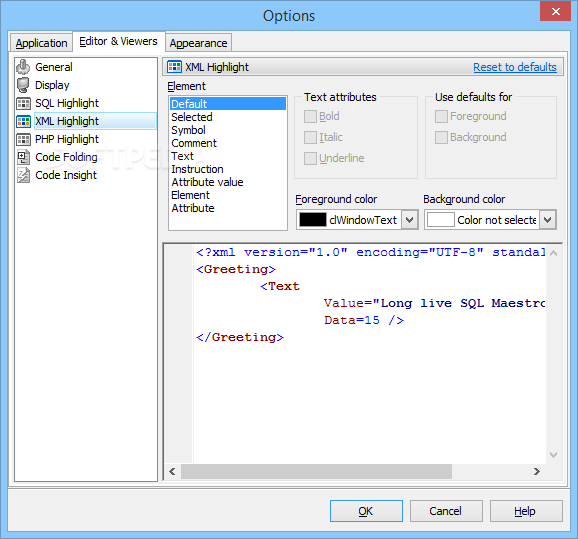Select XML Highlight in the sidebar
Viewport: 578px width, 539px height.
point(95,121)
